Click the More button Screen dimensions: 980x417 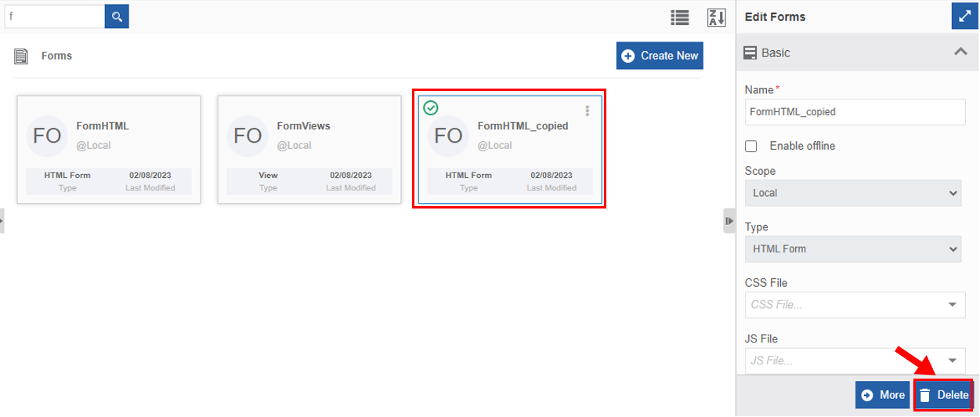point(883,395)
